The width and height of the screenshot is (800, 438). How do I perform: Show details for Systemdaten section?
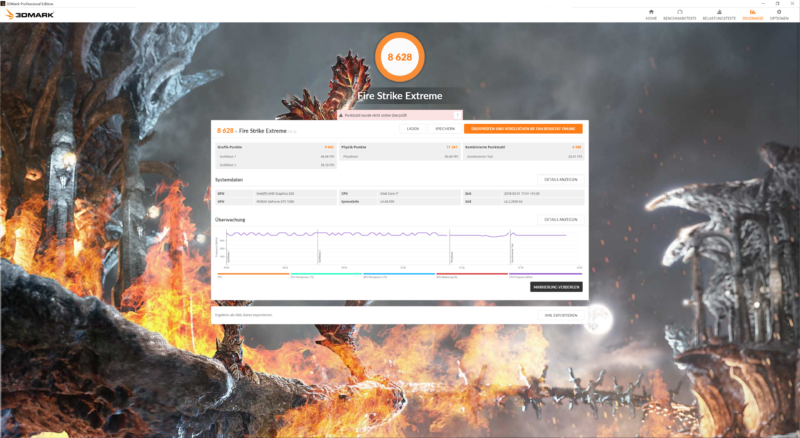tap(560, 180)
